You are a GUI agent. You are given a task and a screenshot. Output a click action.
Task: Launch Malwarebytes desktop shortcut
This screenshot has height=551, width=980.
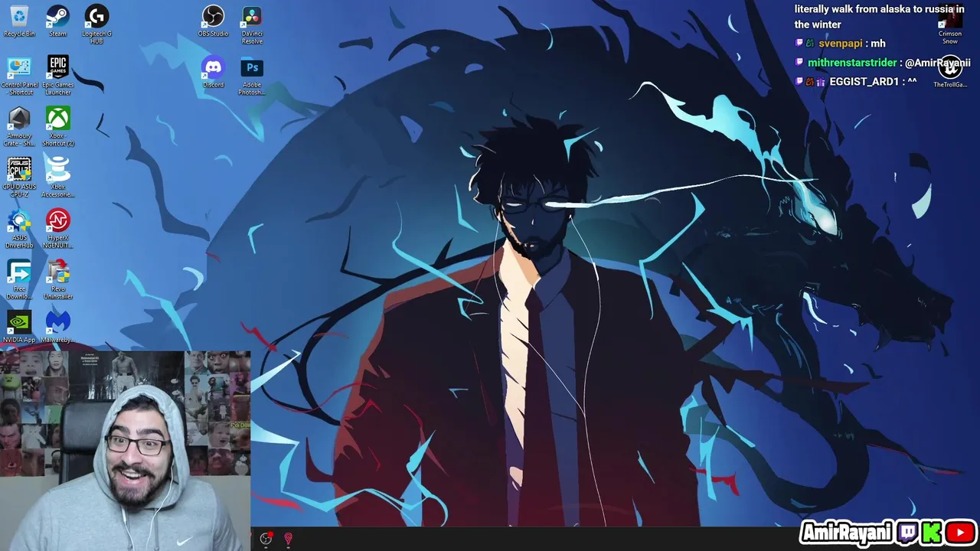[x=57, y=327]
